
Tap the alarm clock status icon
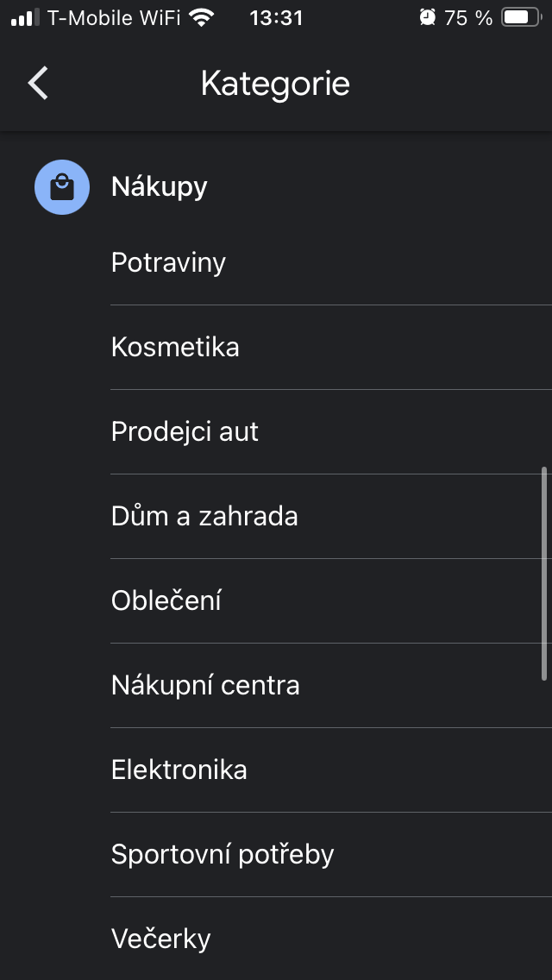click(x=427, y=17)
